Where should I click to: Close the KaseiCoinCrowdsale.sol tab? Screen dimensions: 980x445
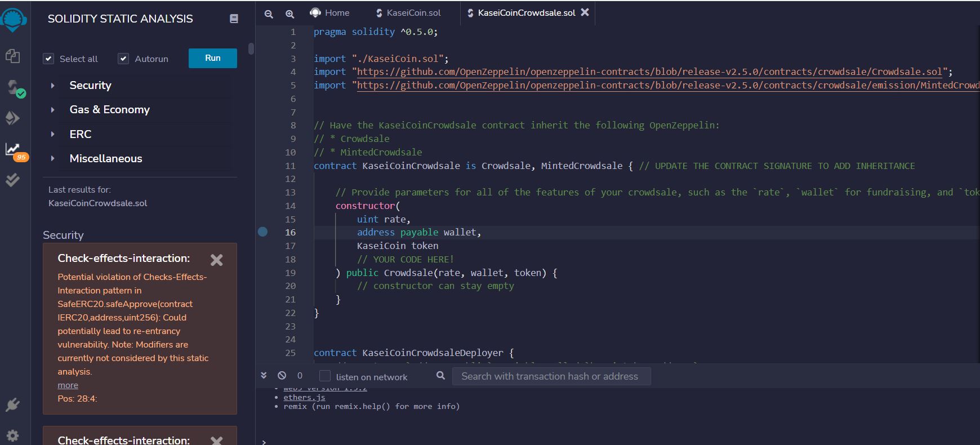pos(585,12)
